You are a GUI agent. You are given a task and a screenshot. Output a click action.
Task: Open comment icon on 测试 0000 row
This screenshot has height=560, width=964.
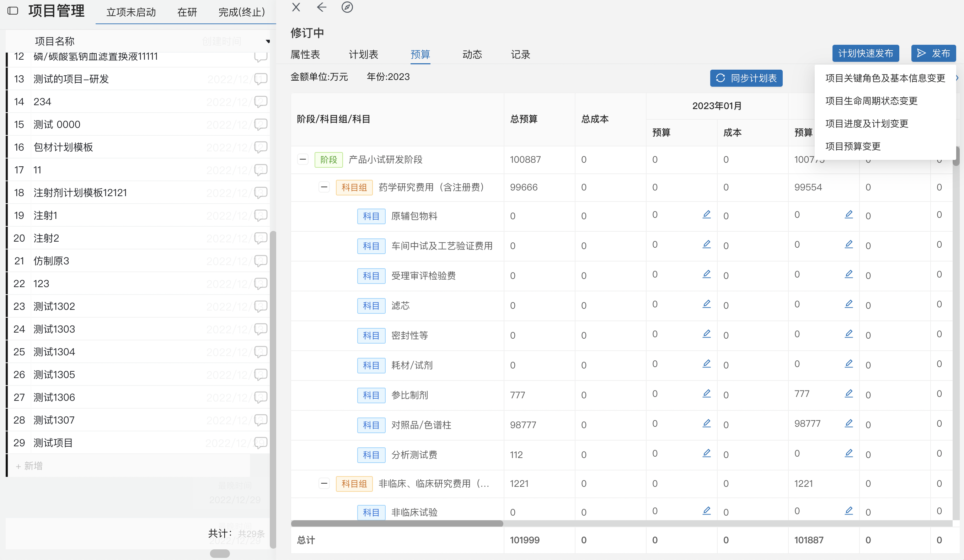(261, 124)
